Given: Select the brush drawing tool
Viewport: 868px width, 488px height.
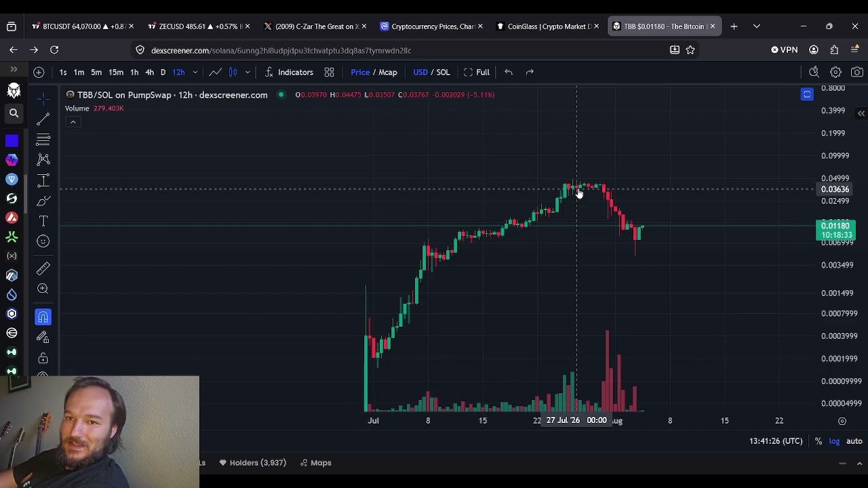Looking at the screenshot, I should [43, 201].
